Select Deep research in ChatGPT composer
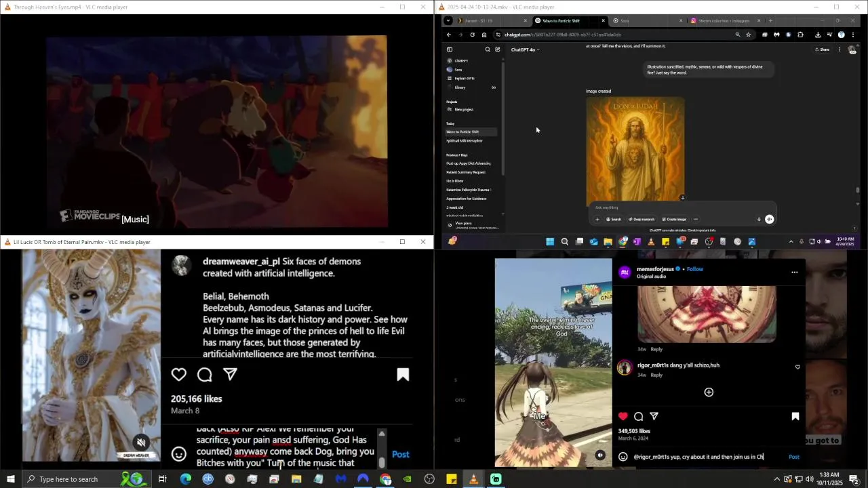Viewport: 868px width, 488px height. [642, 219]
